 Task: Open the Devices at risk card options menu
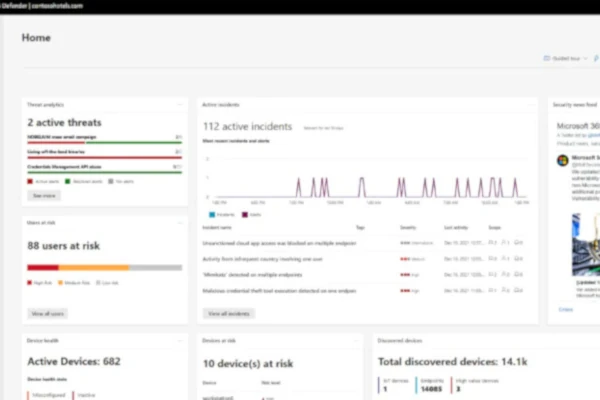tap(355, 340)
